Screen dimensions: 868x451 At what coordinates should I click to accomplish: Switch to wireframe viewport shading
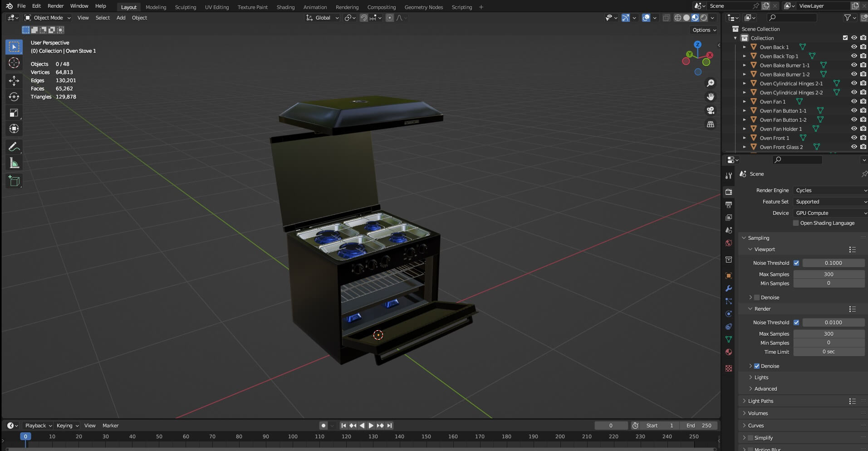point(678,18)
